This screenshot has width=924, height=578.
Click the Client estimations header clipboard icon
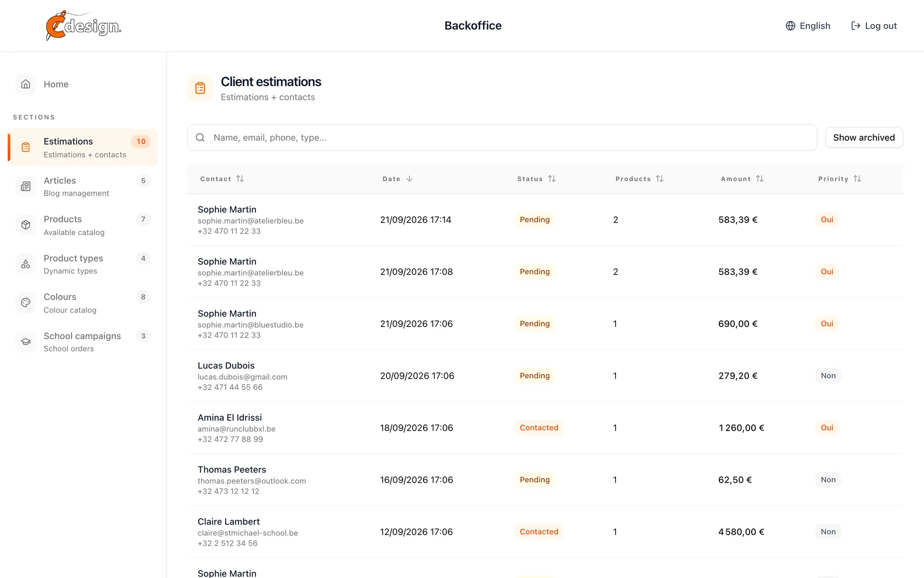click(x=200, y=88)
